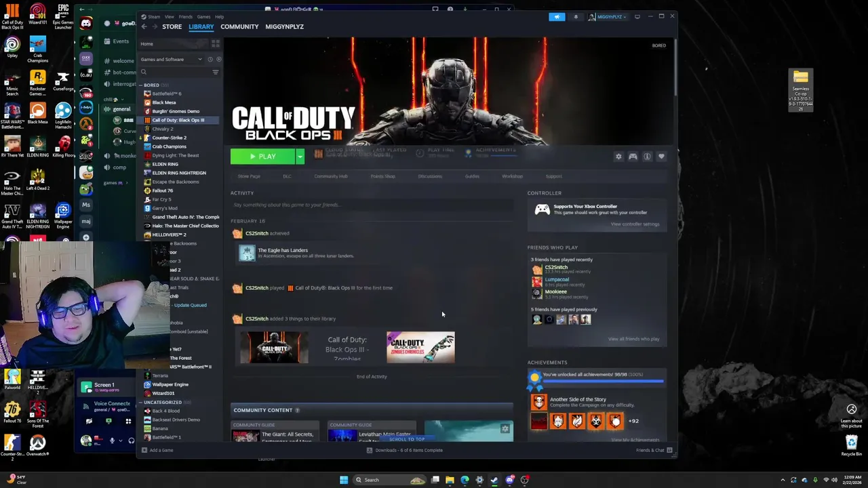Open Wizard101 desktop shortcut

point(38,15)
